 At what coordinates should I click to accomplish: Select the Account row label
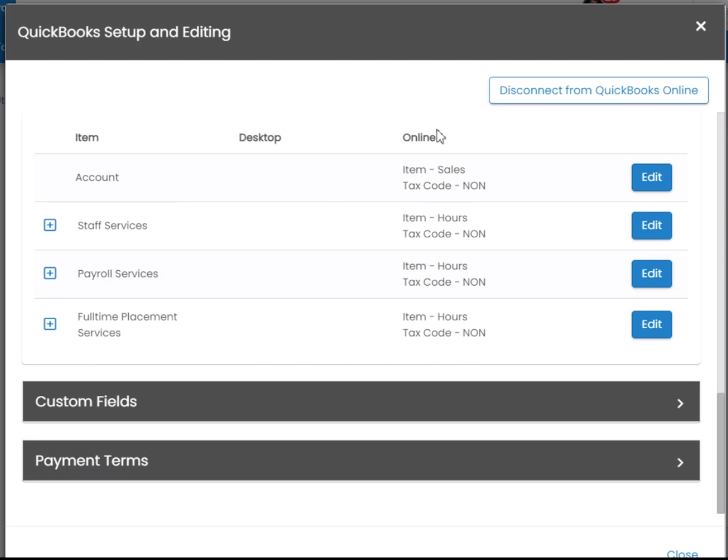click(x=97, y=177)
